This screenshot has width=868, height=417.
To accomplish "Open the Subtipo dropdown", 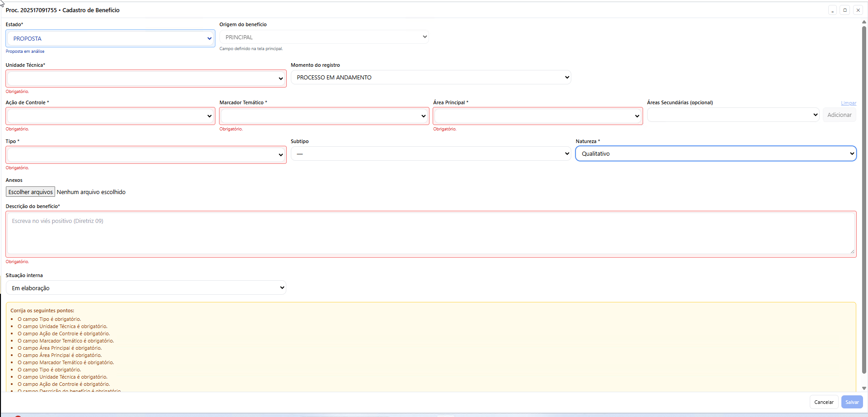I will [430, 154].
